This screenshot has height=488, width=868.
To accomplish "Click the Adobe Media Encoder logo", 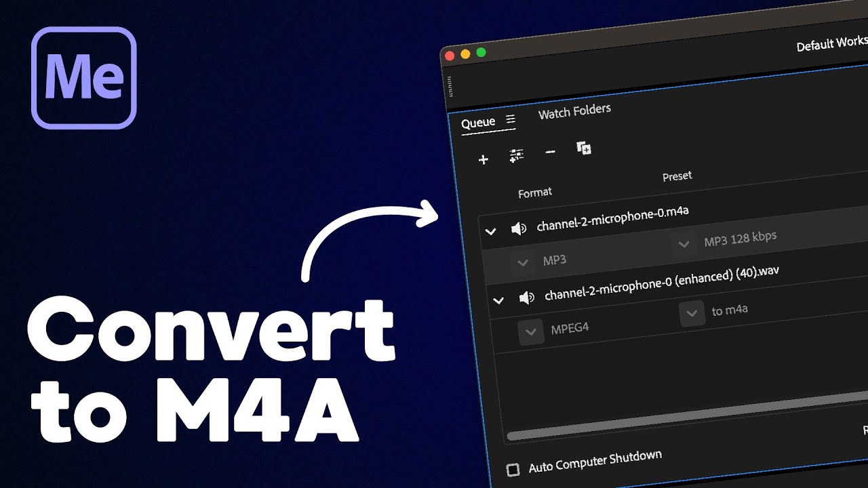I will point(84,78).
